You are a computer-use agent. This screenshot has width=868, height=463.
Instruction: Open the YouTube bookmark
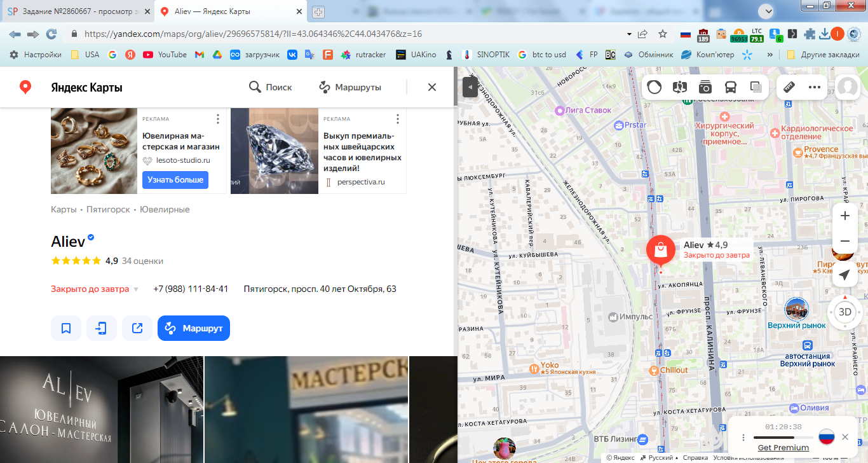[165, 55]
